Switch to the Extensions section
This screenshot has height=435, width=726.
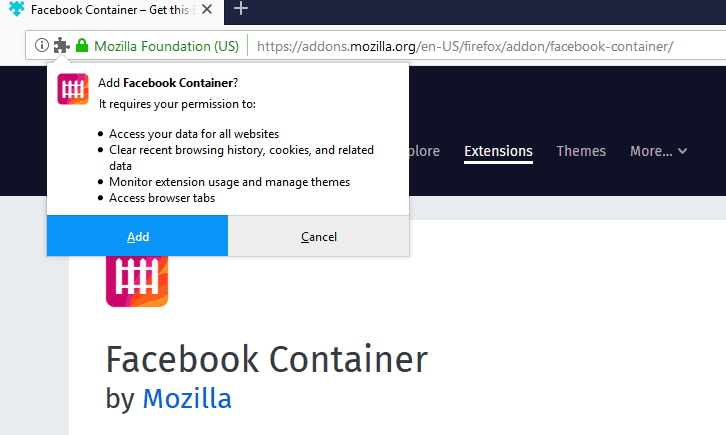pos(498,151)
